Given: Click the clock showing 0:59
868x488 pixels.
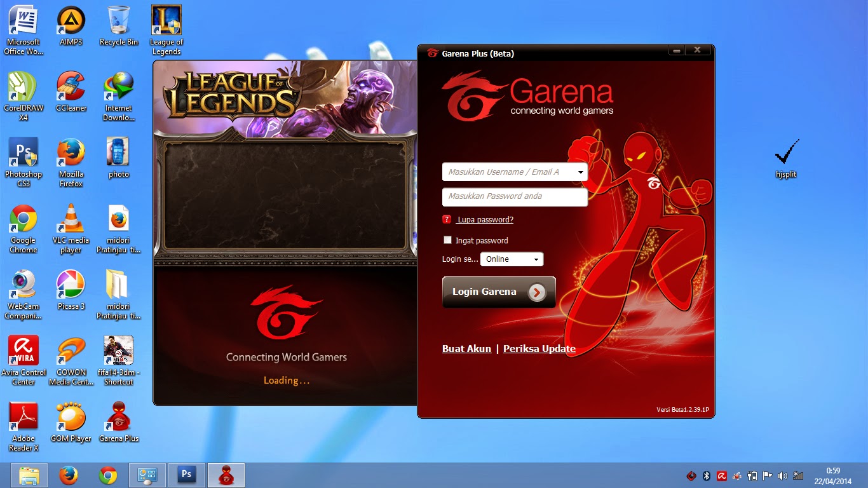Looking at the screenshot, I should (833, 471).
